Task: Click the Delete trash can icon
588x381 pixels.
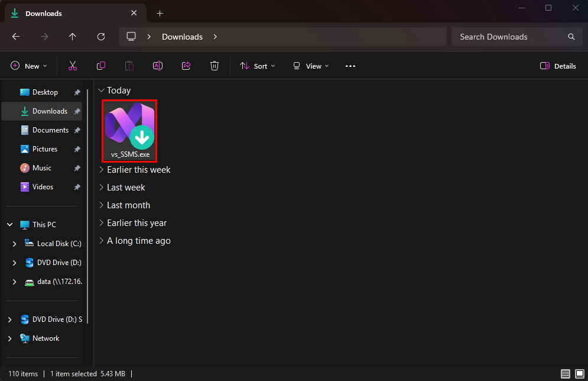Action: 215,66
